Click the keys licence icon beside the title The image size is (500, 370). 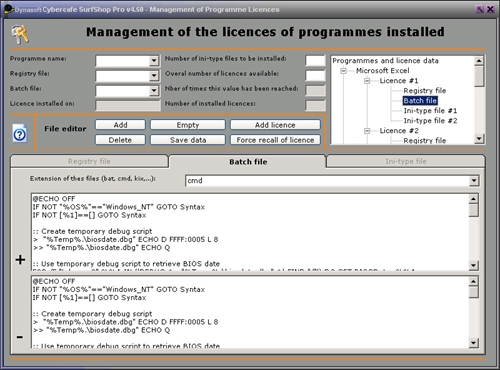tap(20, 34)
